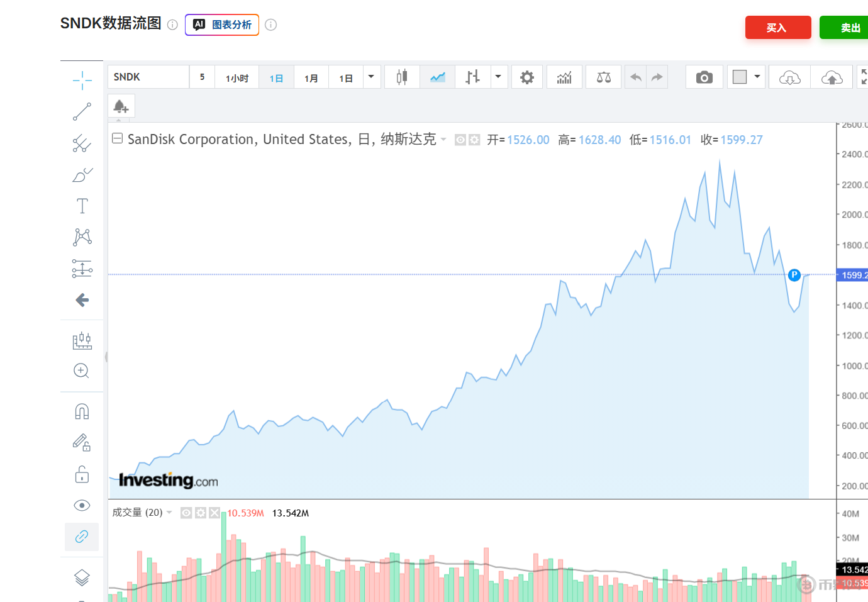Open the pitchfork drawing tool

click(x=82, y=143)
